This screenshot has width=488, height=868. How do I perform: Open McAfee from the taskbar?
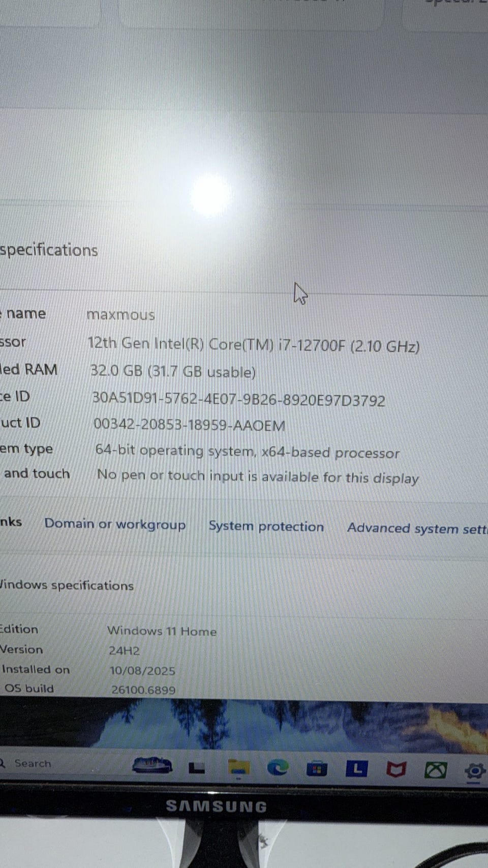[x=396, y=769]
